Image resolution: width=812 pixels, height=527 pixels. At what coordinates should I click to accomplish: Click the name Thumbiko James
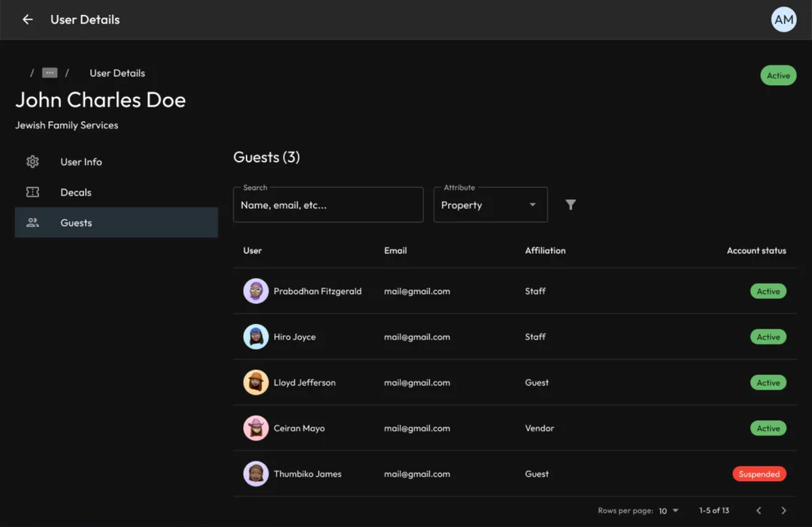(308, 474)
